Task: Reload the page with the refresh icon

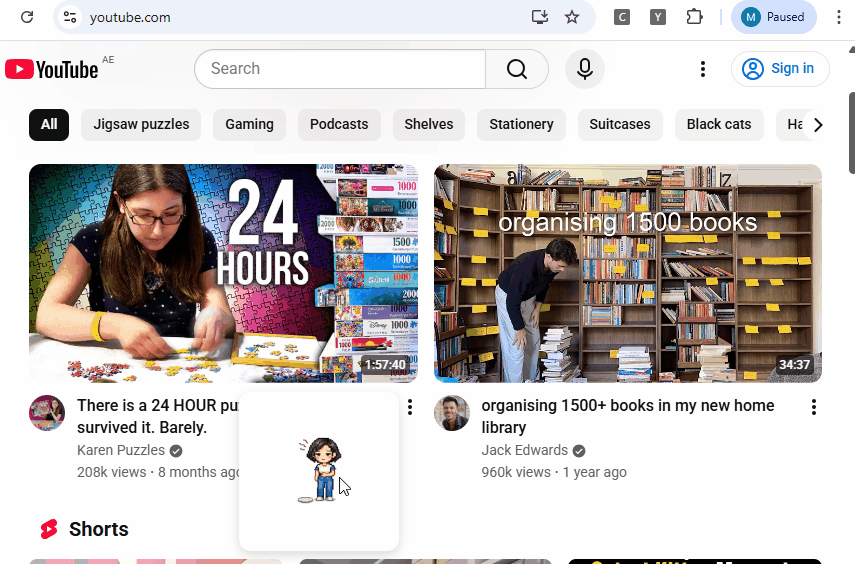Action: coord(27,17)
